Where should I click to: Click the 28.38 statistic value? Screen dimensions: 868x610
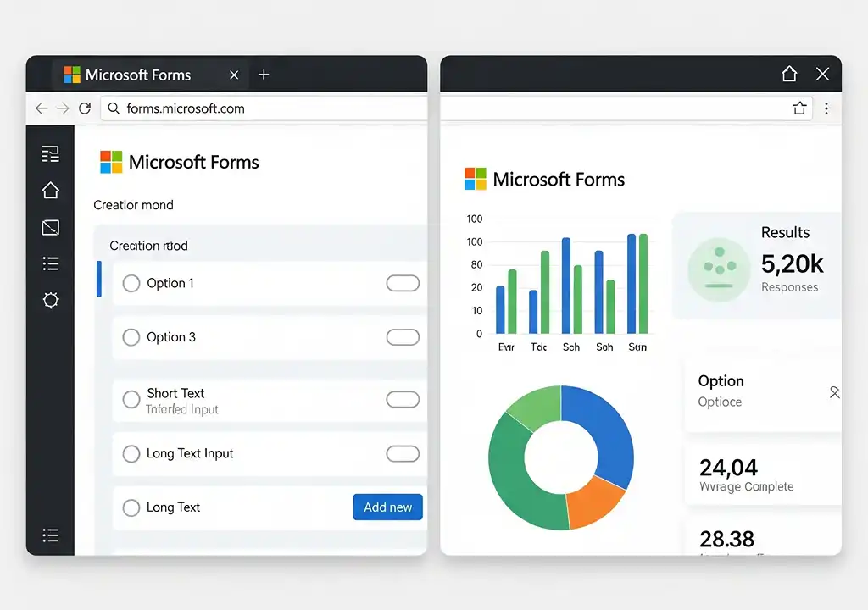pos(726,539)
